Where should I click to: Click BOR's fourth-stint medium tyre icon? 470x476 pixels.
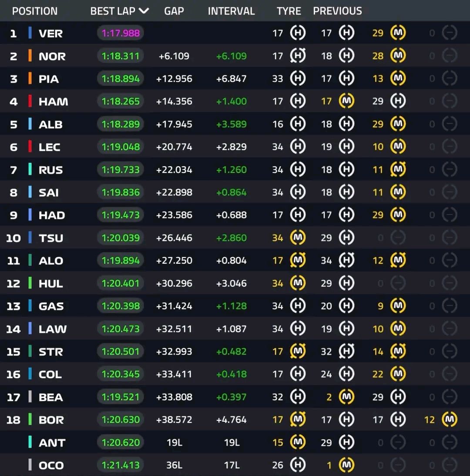click(450, 419)
